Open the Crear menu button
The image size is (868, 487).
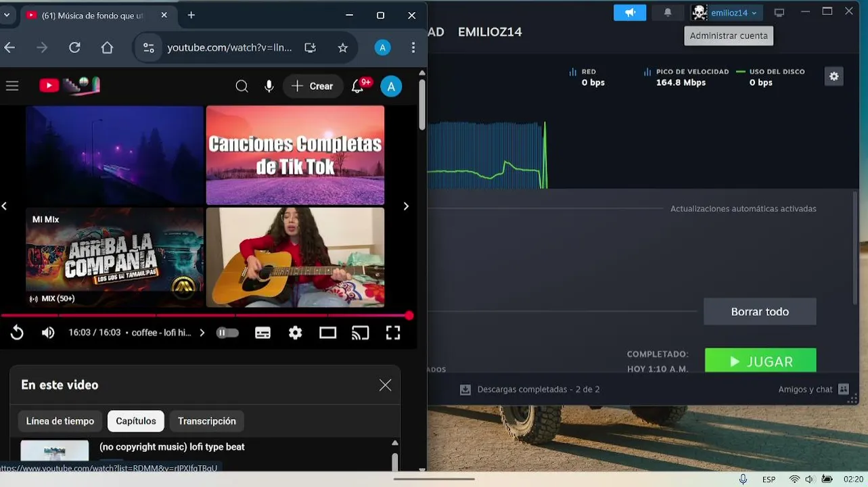[x=313, y=86]
